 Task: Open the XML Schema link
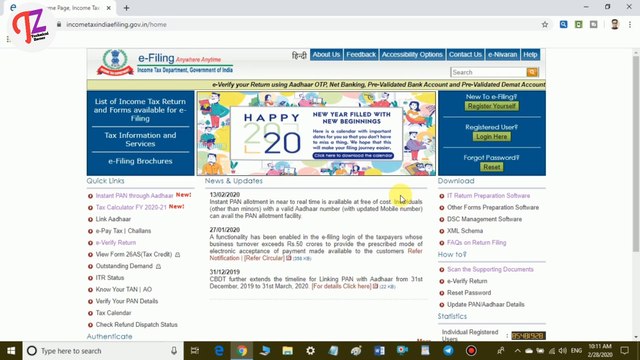464,231
